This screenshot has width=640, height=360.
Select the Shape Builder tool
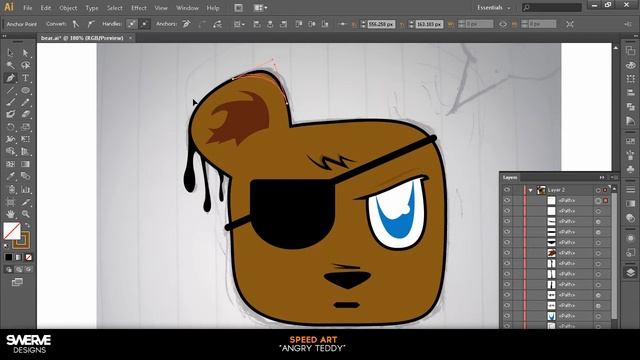coord(10,151)
